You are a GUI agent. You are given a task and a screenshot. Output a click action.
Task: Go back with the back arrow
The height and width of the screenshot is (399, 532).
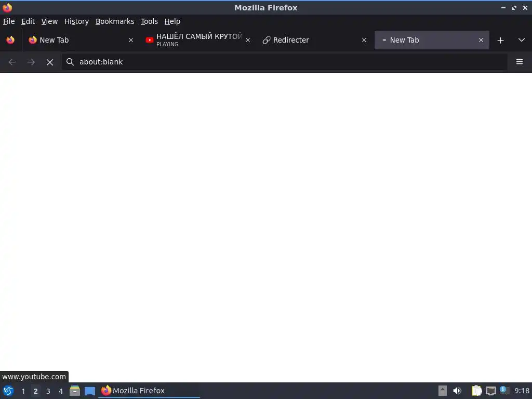(x=12, y=62)
